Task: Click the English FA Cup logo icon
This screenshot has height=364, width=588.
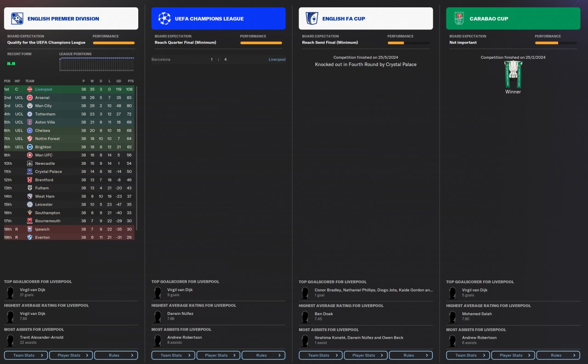Action: 312,18
